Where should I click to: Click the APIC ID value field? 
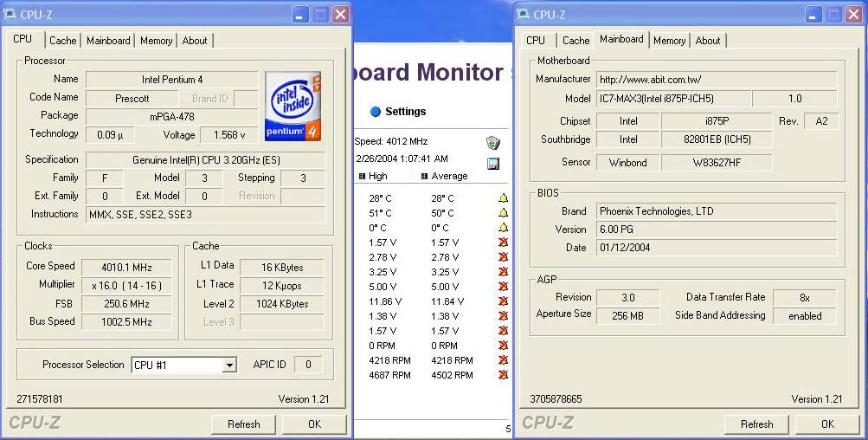308,365
